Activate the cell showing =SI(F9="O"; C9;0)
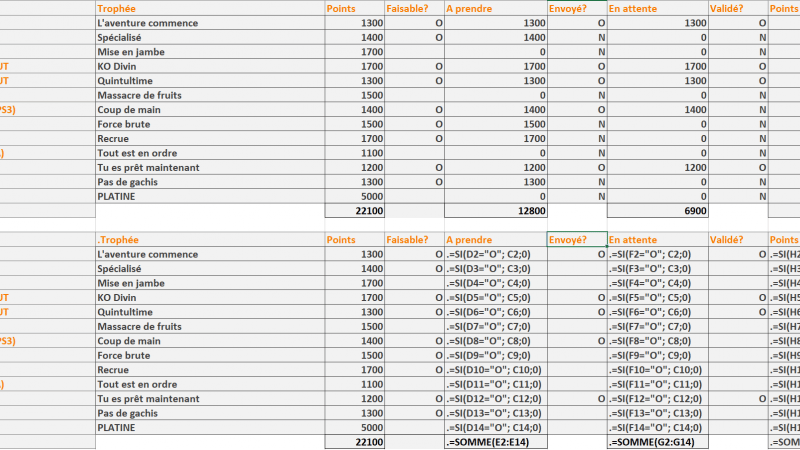The image size is (800, 450). pos(658,355)
